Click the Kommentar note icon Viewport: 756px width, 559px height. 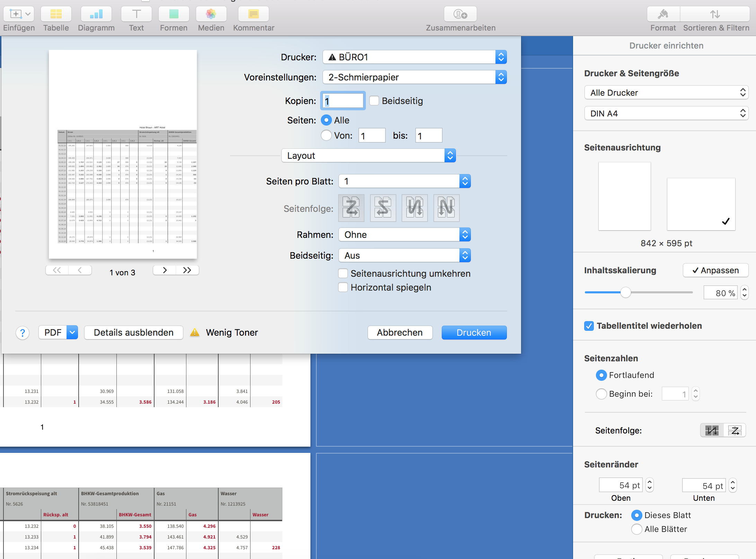point(253,14)
